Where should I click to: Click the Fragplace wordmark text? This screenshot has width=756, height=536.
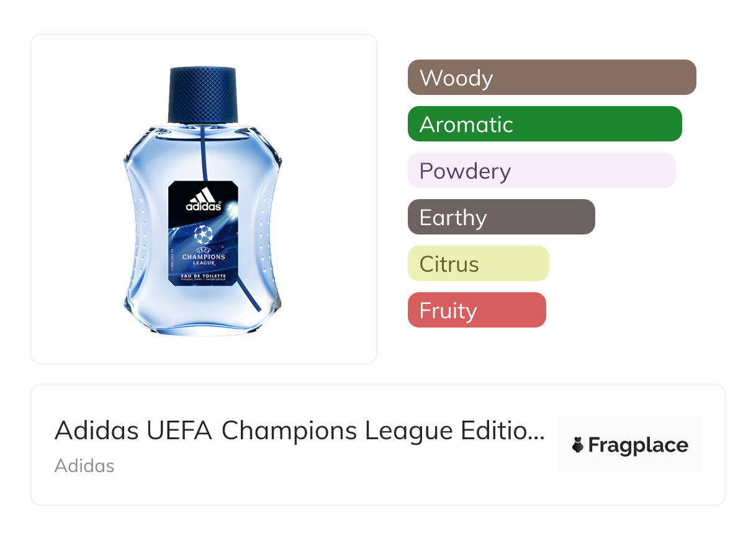[x=638, y=445]
